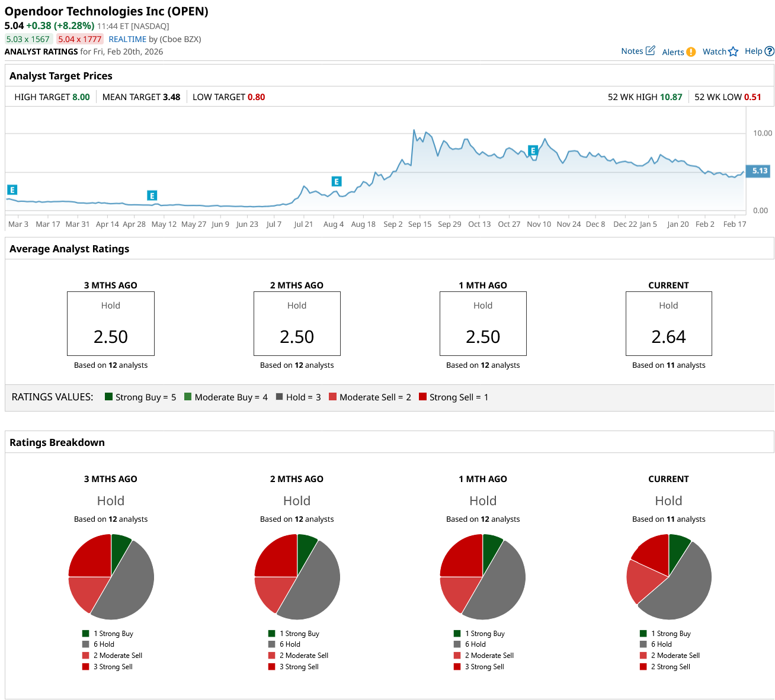Screen dimensions: 775x700
Task: Click the green bid quote 5.03 x 1567
Action: click(28, 39)
